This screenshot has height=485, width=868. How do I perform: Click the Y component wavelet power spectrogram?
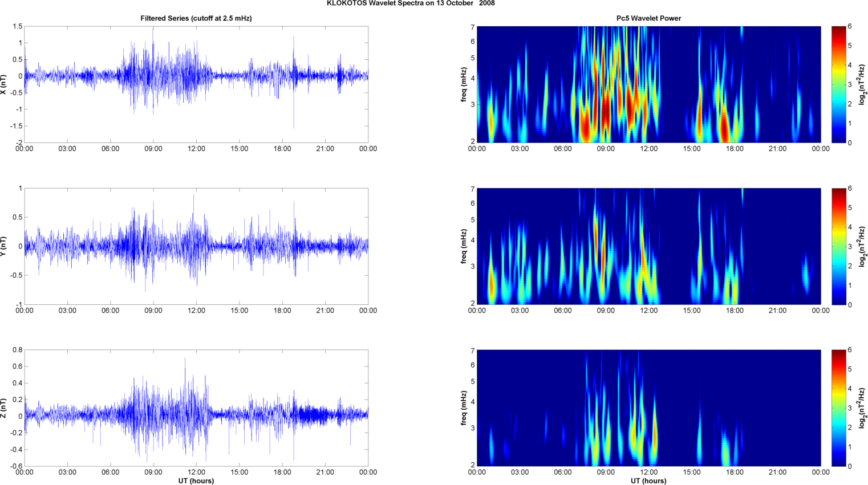(x=648, y=246)
